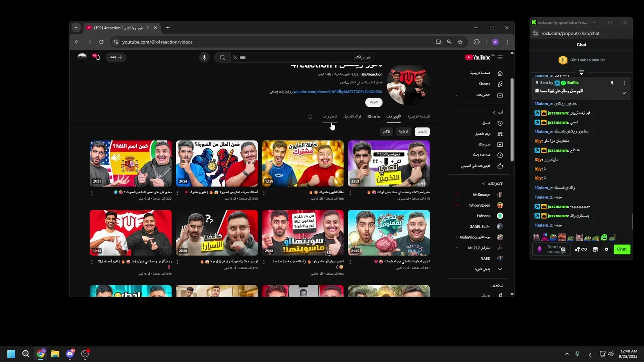Switch to the channel Home tab
The width and height of the screenshot is (644, 362).
tap(419, 116)
